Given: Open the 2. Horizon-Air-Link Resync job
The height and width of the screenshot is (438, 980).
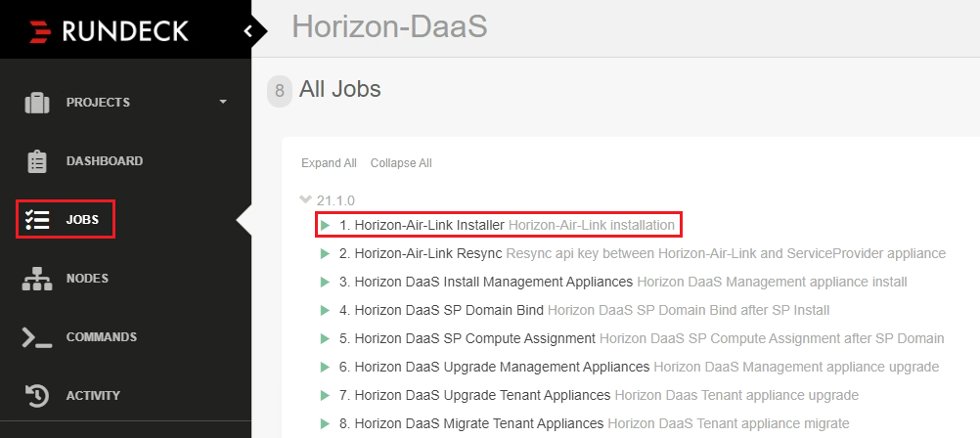Looking at the screenshot, I should coord(421,253).
